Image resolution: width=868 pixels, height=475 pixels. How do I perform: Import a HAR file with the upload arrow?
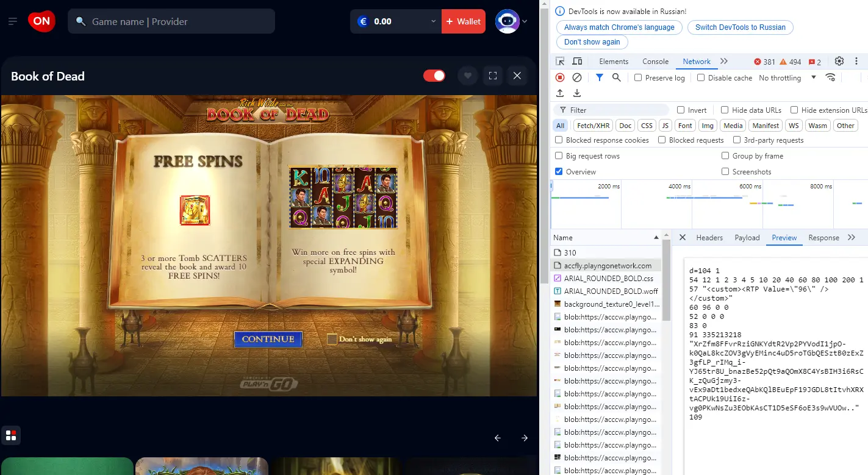(560, 93)
